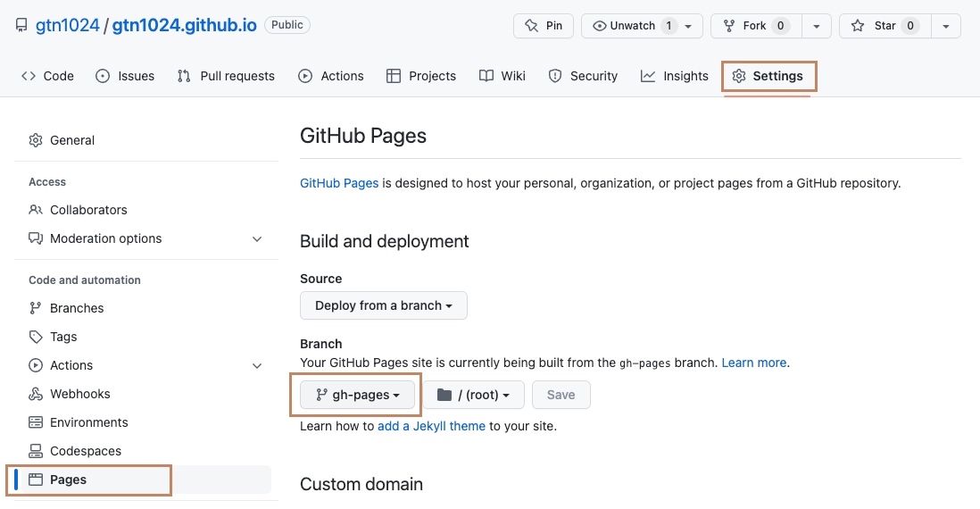
Task: Open Webhooks settings in the sidebar
Action: [x=79, y=394]
